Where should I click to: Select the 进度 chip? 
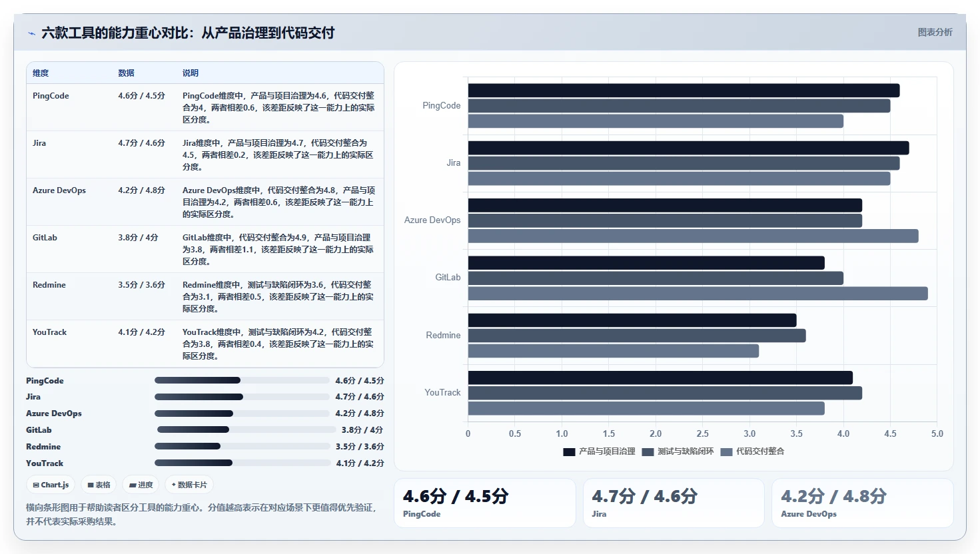(x=141, y=485)
